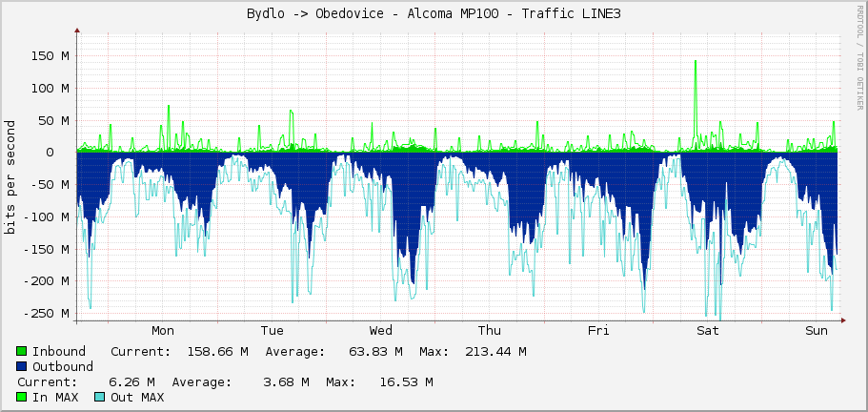The width and height of the screenshot is (868, 412).
Task: Click the bright green In MAX swatch
Action: 22,397
